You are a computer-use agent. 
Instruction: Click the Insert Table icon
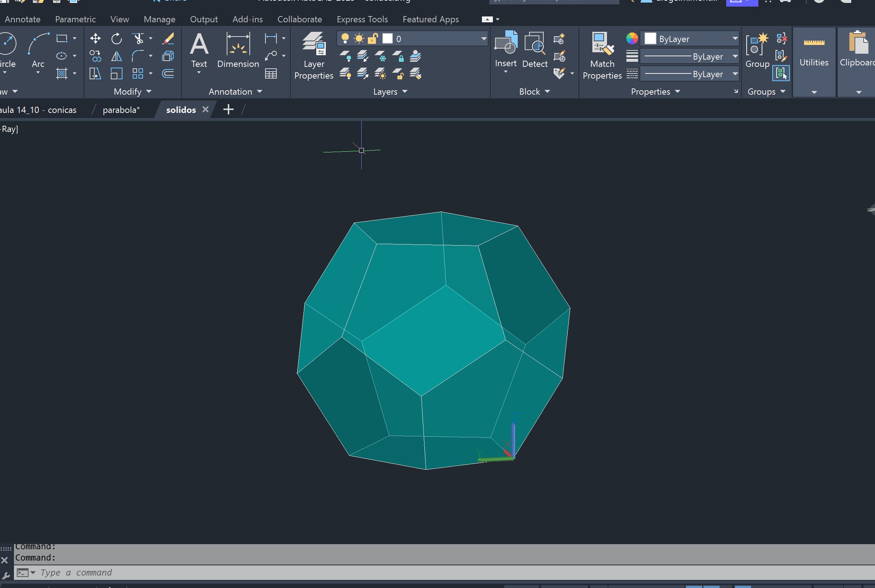(x=271, y=73)
